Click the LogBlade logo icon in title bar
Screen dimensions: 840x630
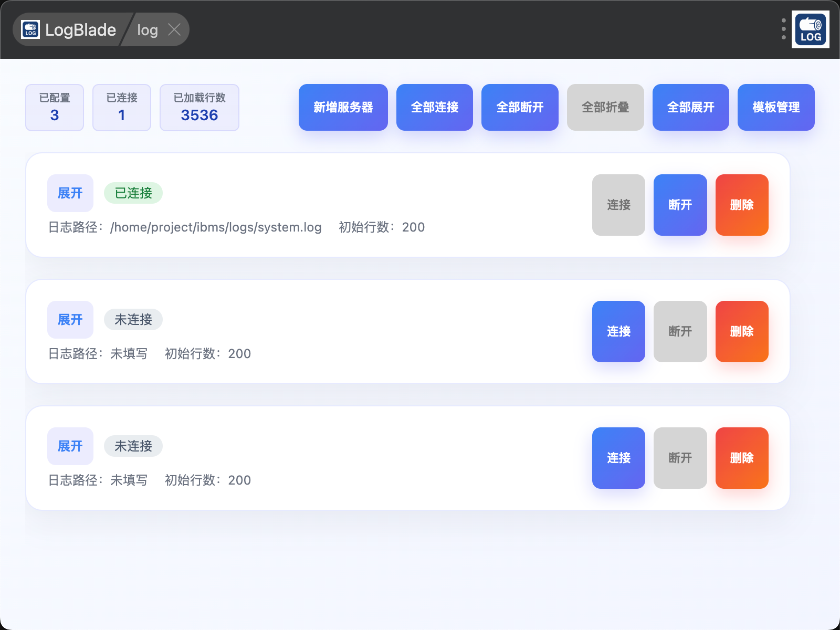pyautogui.click(x=30, y=30)
